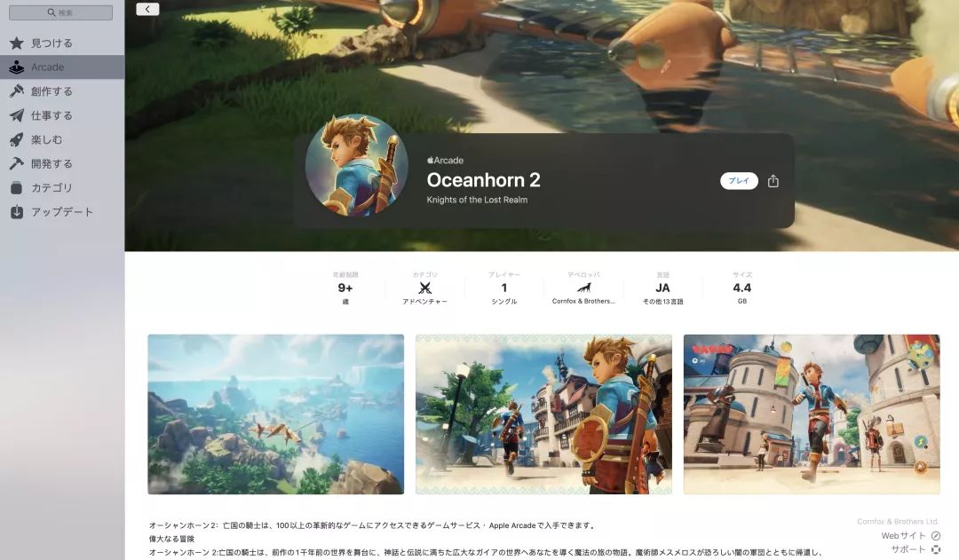Open the town plaza gameplay screenshot

click(x=812, y=414)
